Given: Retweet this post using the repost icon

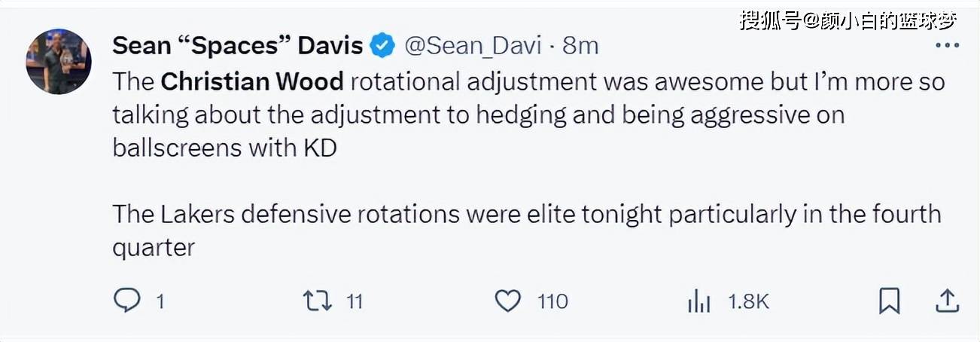Looking at the screenshot, I should pos(317,301).
